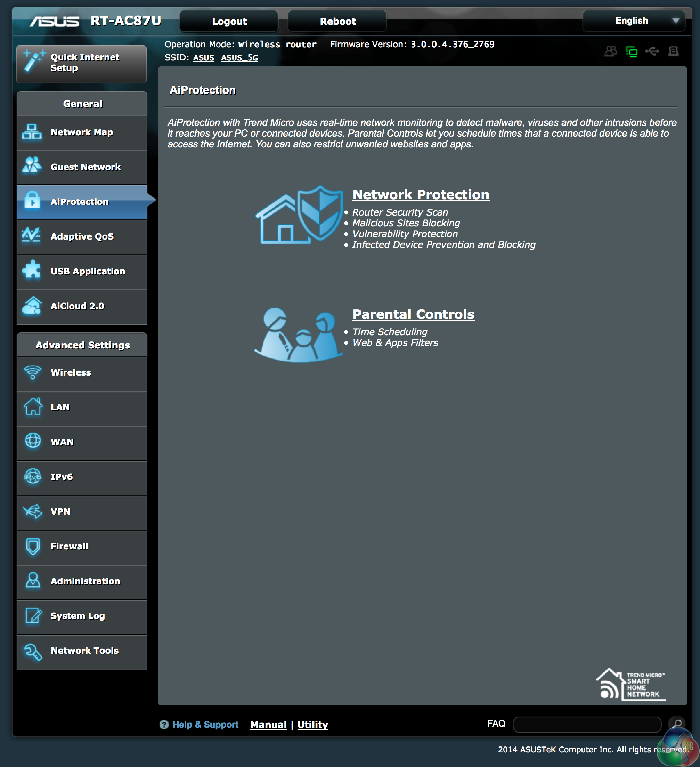Click the FAQ search input field
The height and width of the screenshot is (767, 700).
587,724
